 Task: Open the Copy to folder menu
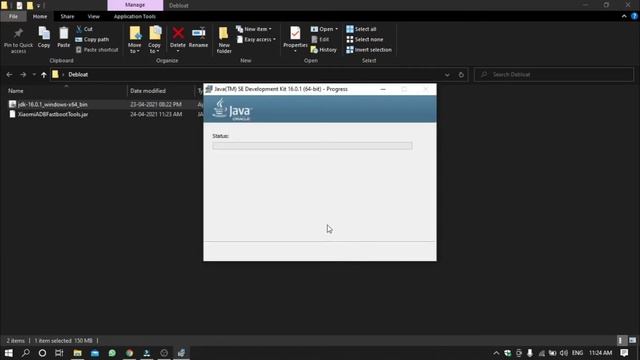[154, 40]
